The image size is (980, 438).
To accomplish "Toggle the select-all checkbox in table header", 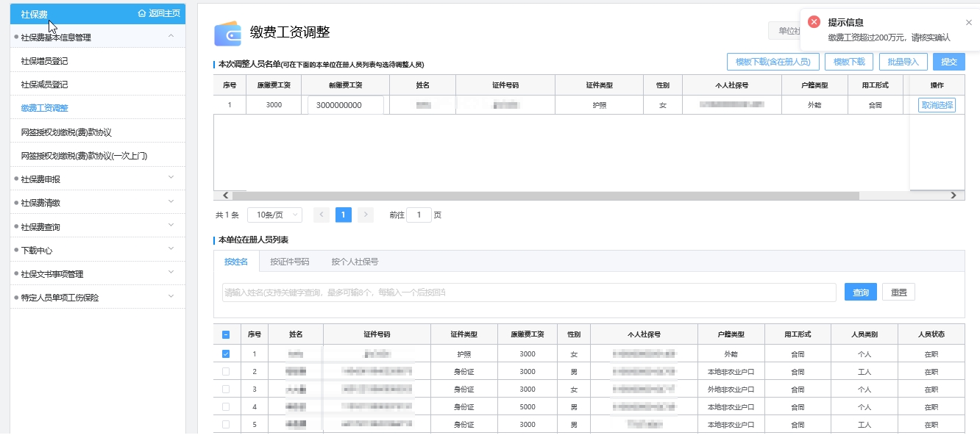I will [226, 334].
